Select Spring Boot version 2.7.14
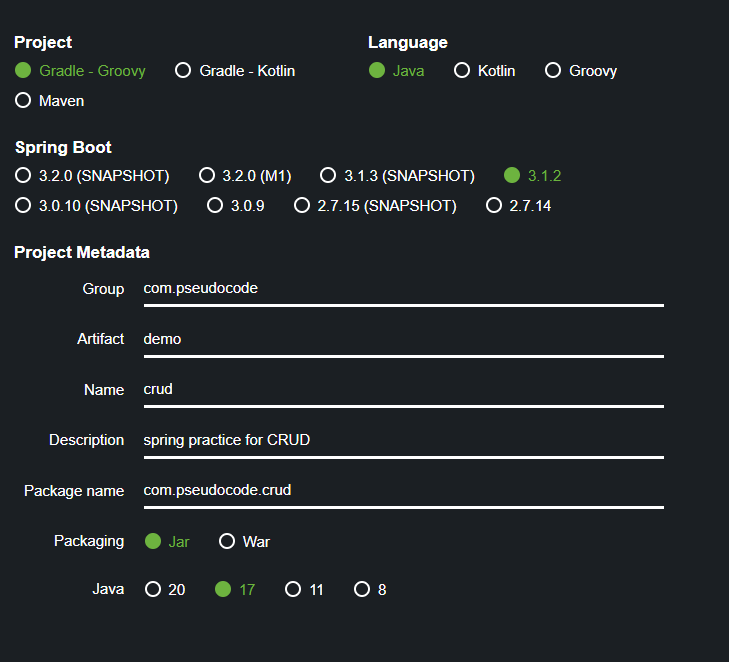 click(x=518, y=205)
